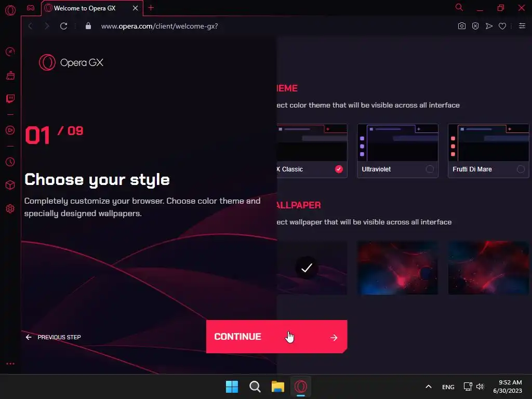The image size is (532, 399).
Task: View site security padlock info
Action: [x=88, y=26]
